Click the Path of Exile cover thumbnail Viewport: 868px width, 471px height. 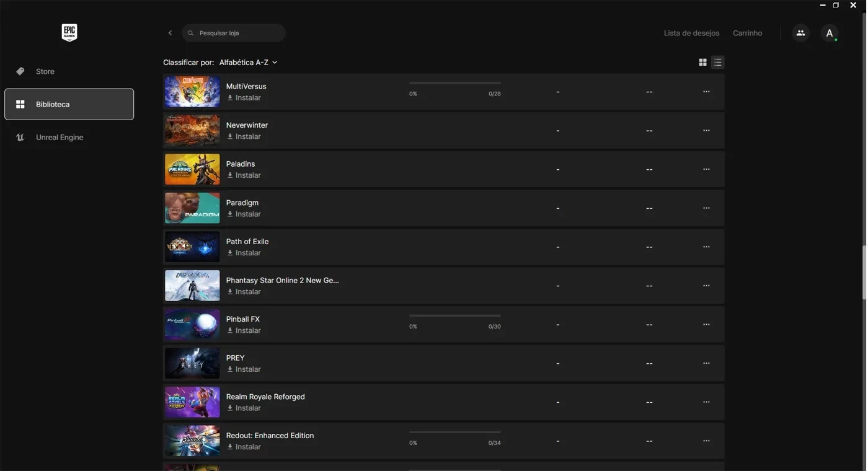coord(192,247)
